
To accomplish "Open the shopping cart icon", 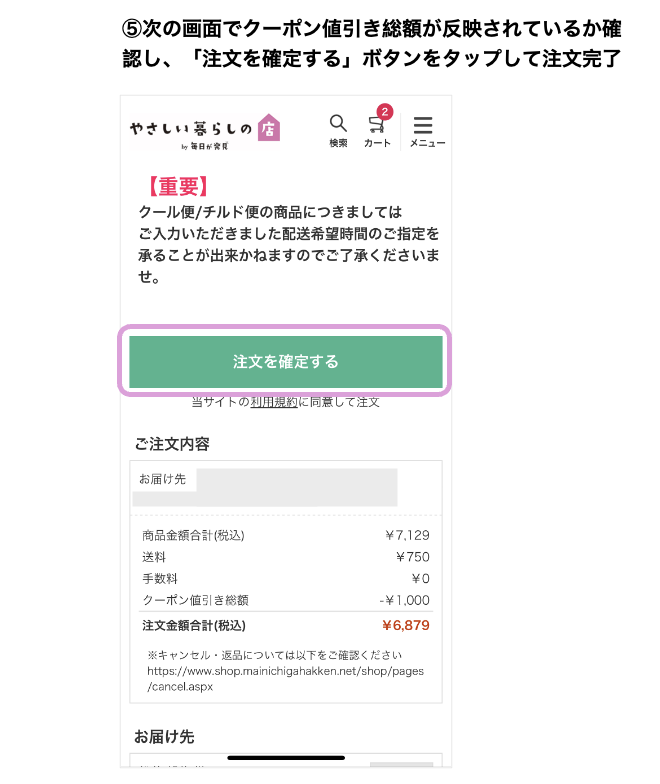I will 376,126.
